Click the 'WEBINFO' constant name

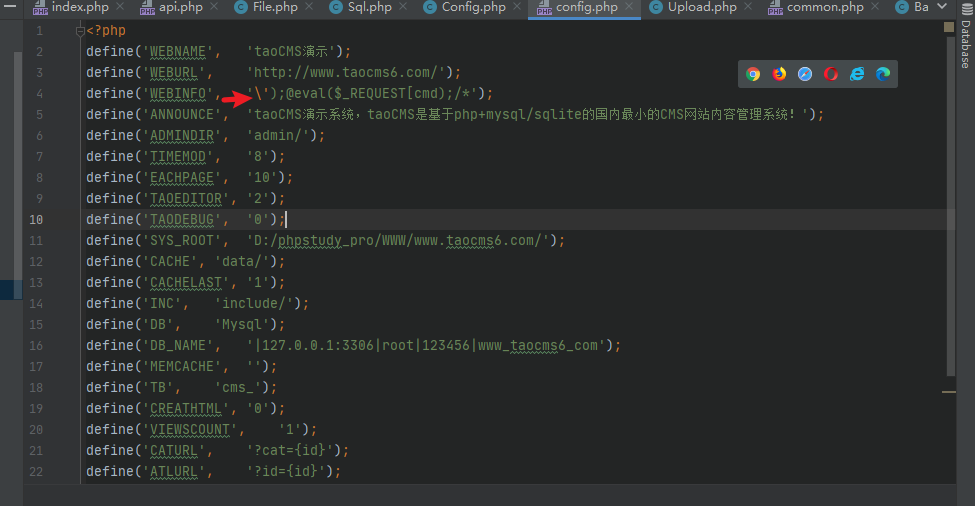click(x=178, y=94)
